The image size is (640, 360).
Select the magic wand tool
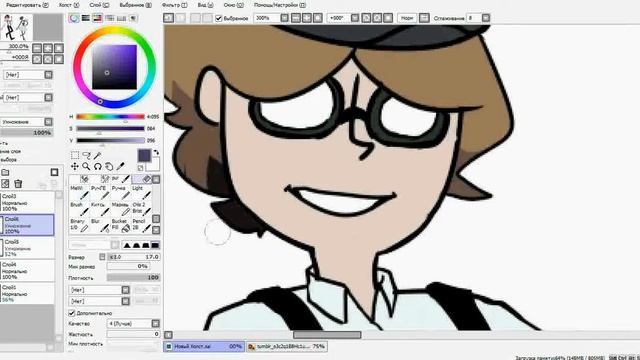click(x=98, y=155)
